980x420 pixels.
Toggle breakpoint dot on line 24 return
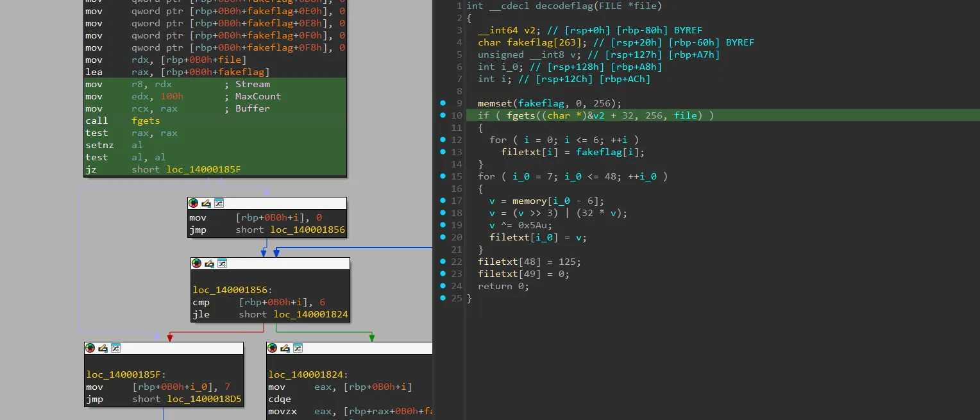(443, 286)
